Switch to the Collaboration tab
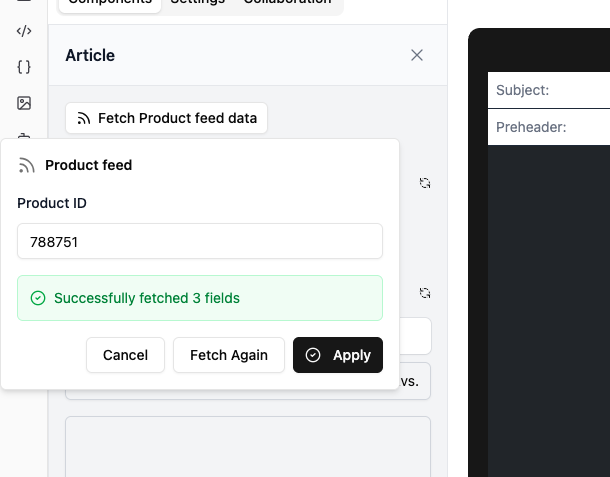The width and height of the screenshot is (610, 477). 287,3
